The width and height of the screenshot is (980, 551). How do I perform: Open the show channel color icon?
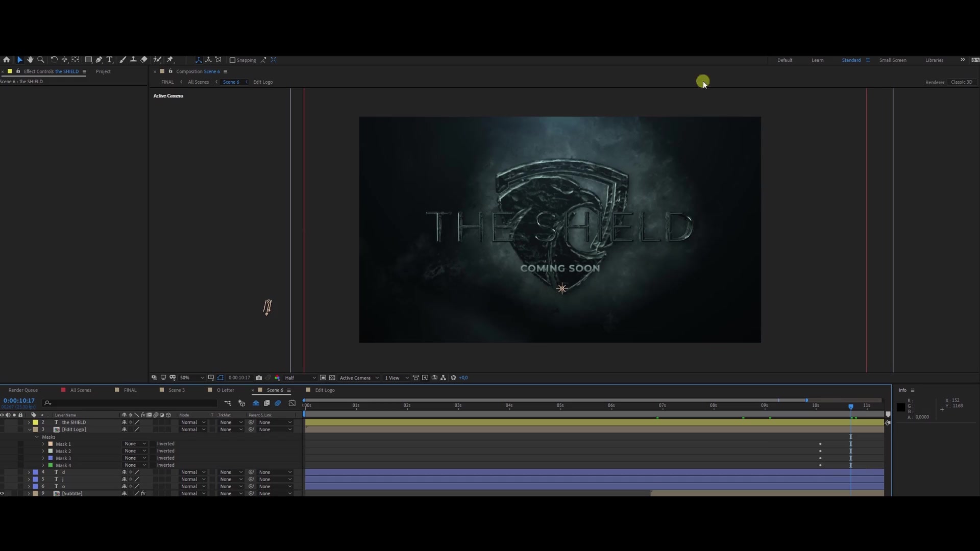tap(277, 378)
